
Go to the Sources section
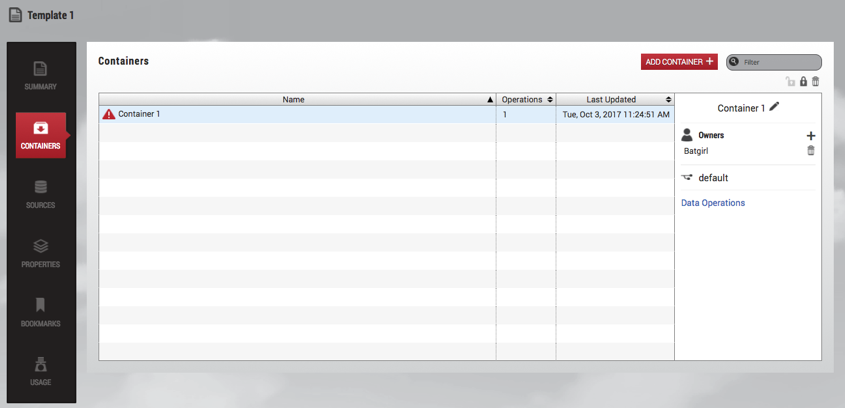point(40,194)
